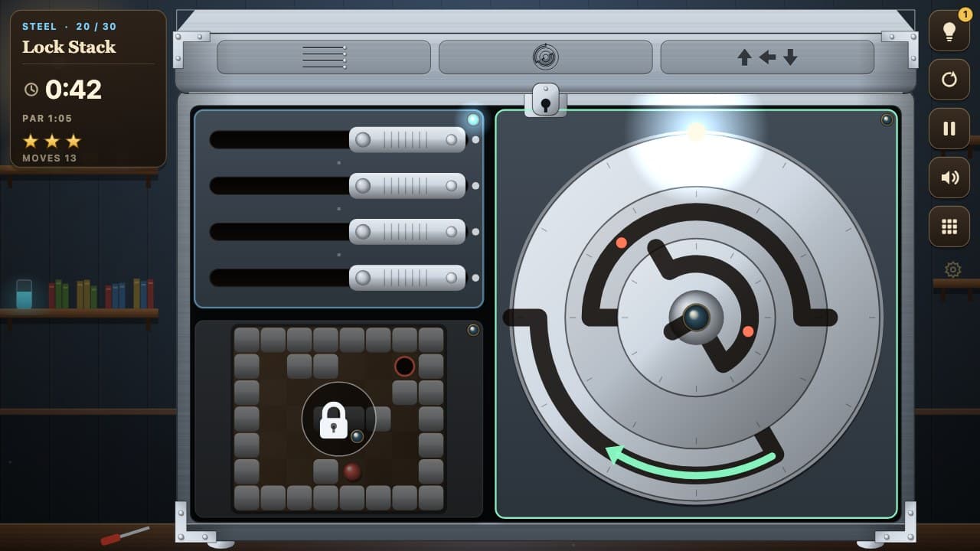Click the padlock icon on the maze

coord(333,420)
